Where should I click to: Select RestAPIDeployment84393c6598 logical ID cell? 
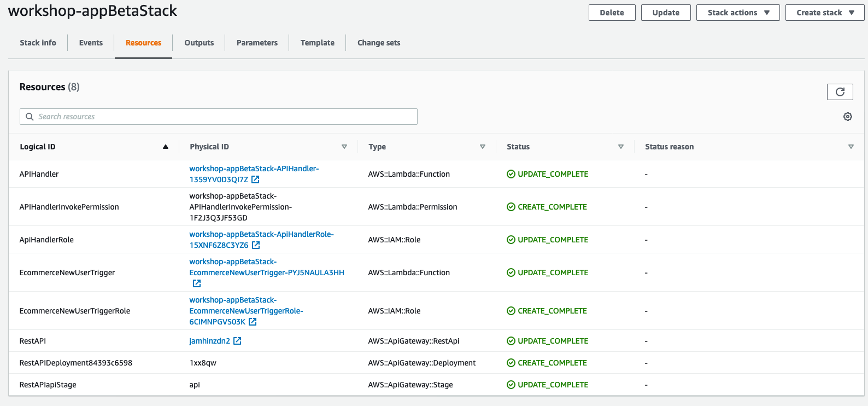(76, 363)
